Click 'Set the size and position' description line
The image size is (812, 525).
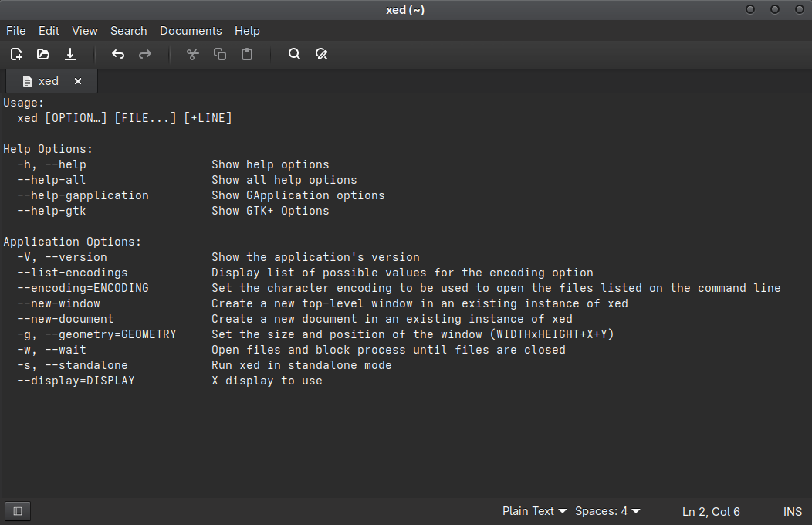click(x=413, y=334)
